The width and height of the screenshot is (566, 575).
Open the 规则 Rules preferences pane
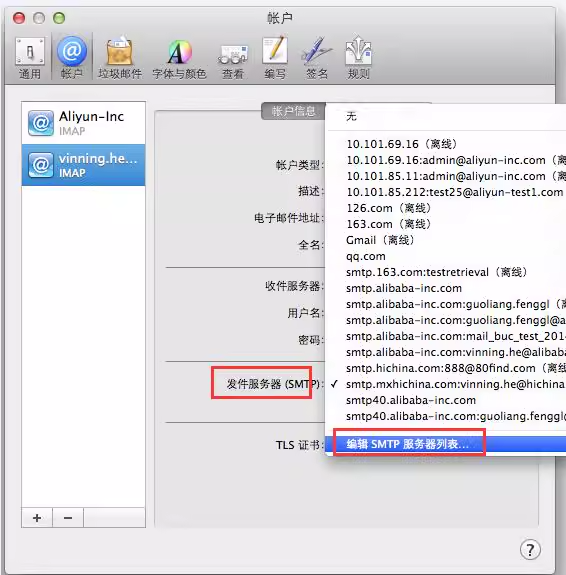358,58
